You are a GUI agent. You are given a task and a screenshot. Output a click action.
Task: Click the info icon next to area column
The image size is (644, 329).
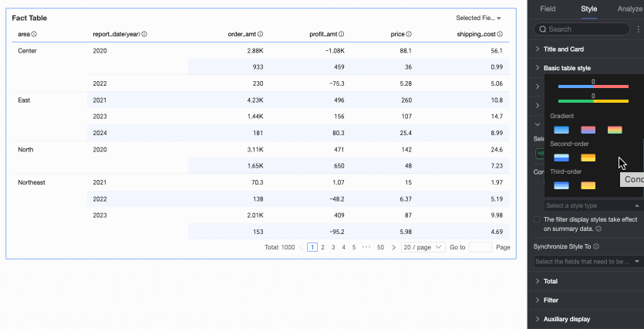pos(34,35)
